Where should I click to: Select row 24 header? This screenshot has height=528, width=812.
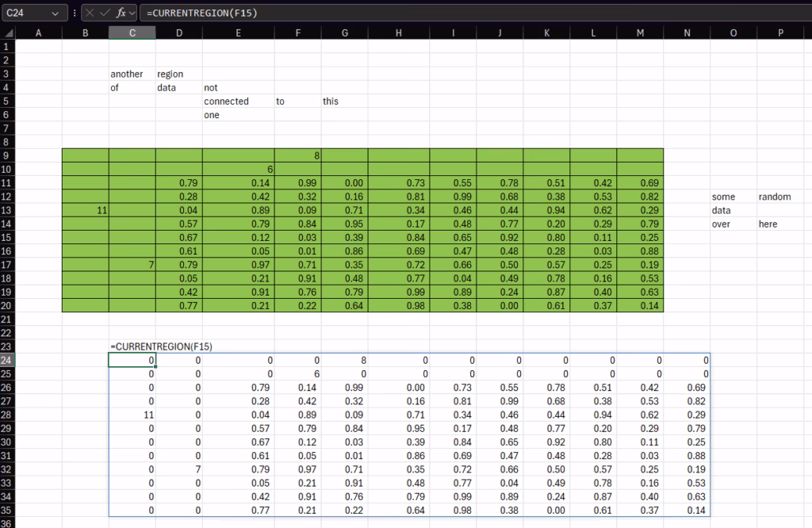[x=7, y=360]
